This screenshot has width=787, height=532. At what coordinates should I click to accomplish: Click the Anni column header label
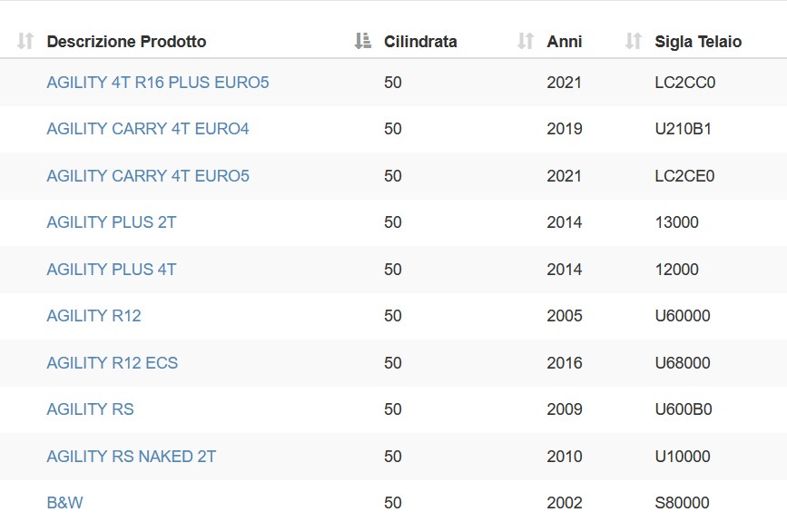click(x=565, y=41)
